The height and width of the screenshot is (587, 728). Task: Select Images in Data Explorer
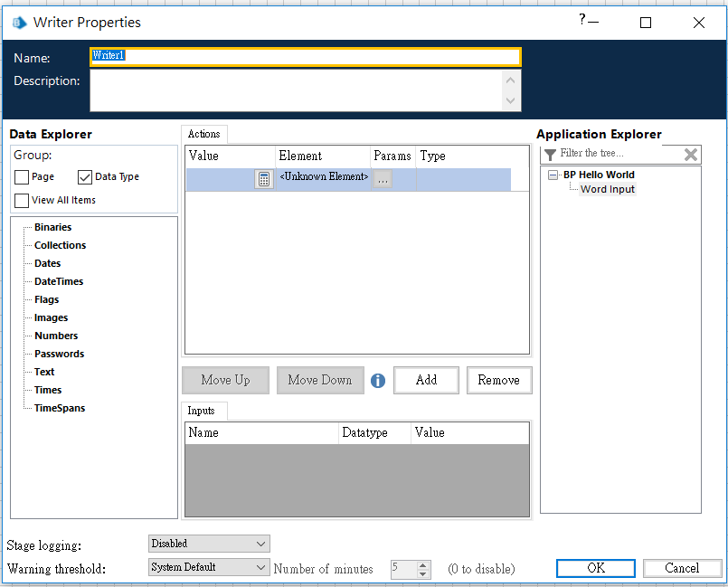pyautogui.click(x=51, y=317)
